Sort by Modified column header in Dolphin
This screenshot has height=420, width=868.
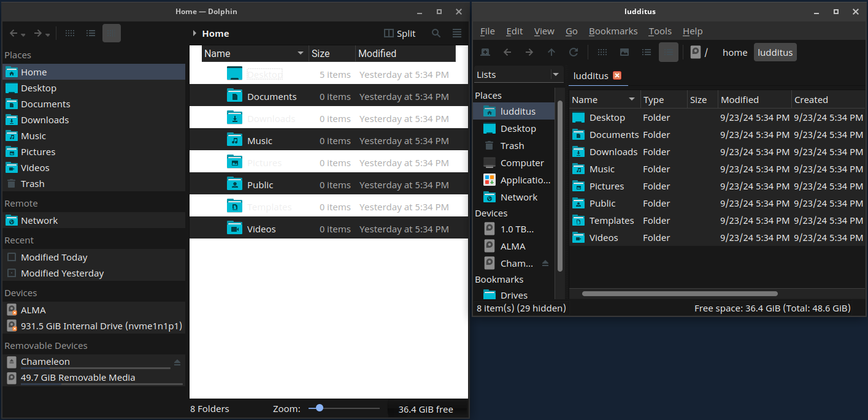tap(377, 53)
